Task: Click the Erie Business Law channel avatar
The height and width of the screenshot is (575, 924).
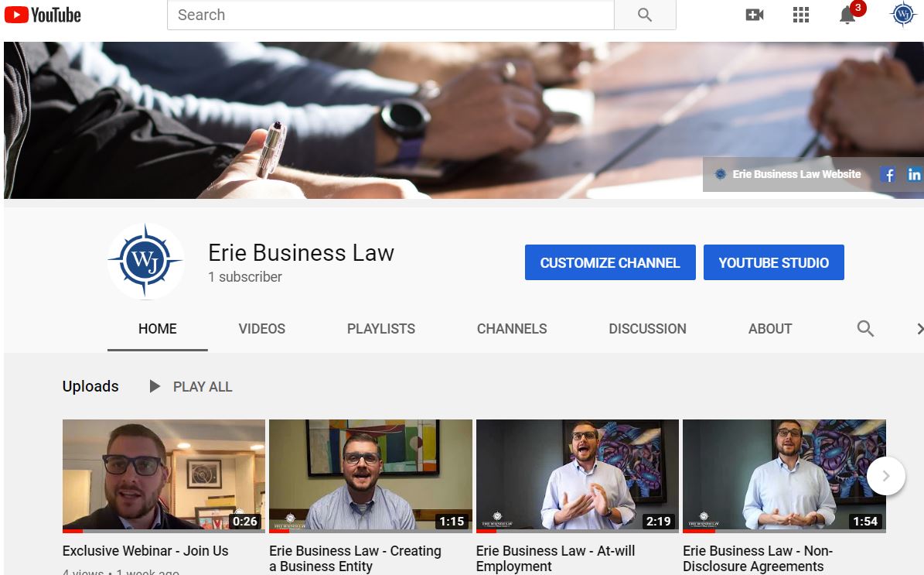Action: 145,261
